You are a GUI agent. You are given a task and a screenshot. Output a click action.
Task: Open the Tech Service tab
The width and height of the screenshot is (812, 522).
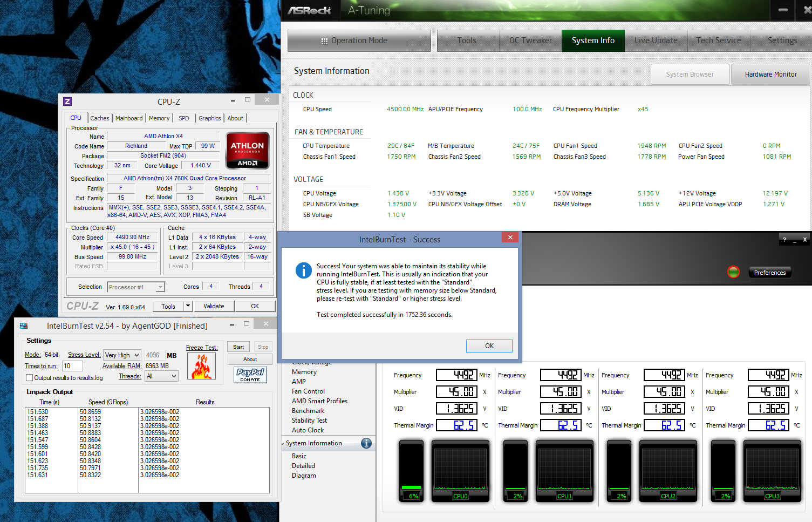point(719,40)
